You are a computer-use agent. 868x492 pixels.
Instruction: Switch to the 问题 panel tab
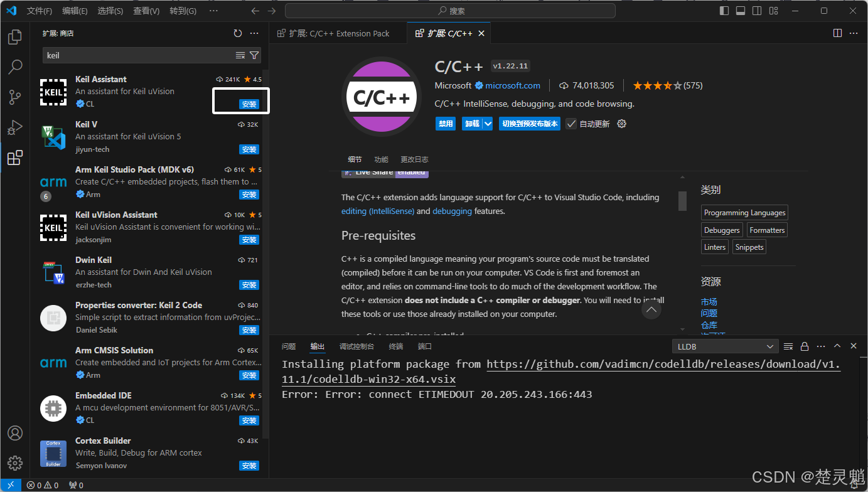coord(289,346)
